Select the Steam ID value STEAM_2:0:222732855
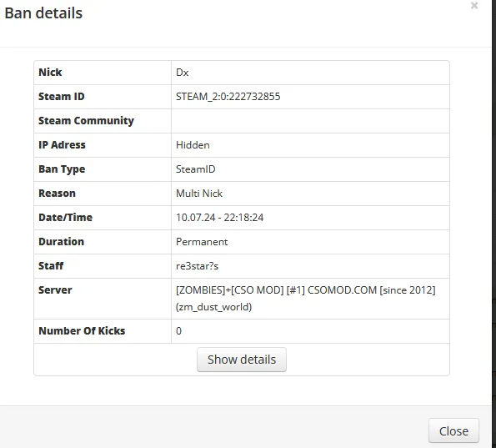Screen dimensions: 496x448 coord(228,96)
